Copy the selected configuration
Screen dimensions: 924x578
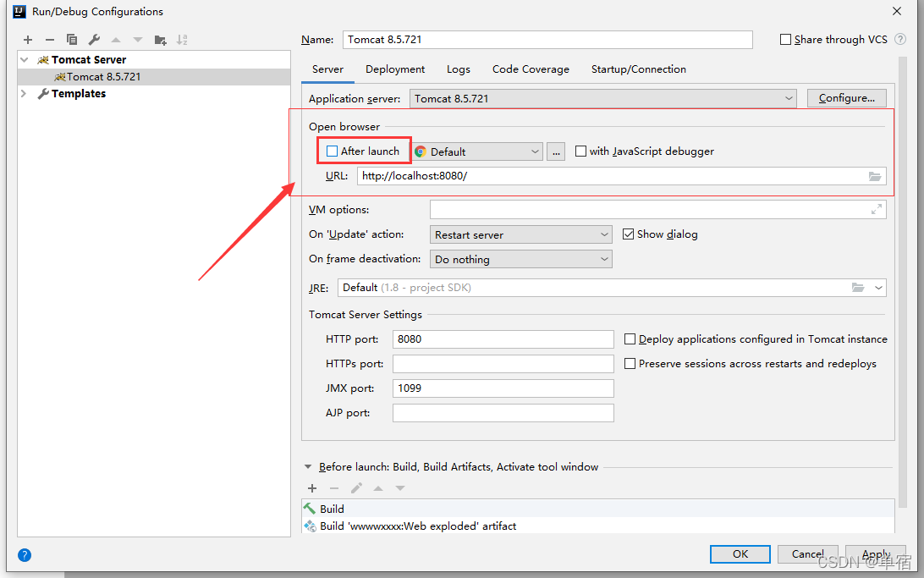pos(72,40)
